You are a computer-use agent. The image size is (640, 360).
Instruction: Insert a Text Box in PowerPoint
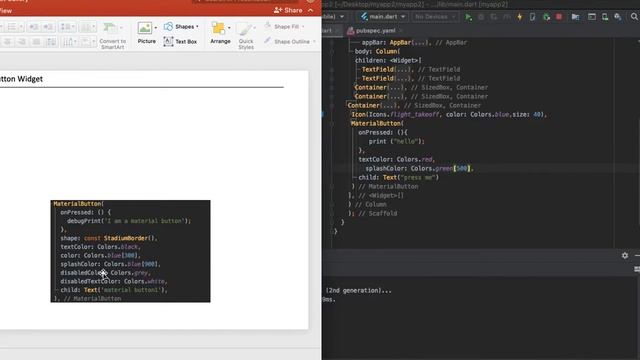[180, 41]
